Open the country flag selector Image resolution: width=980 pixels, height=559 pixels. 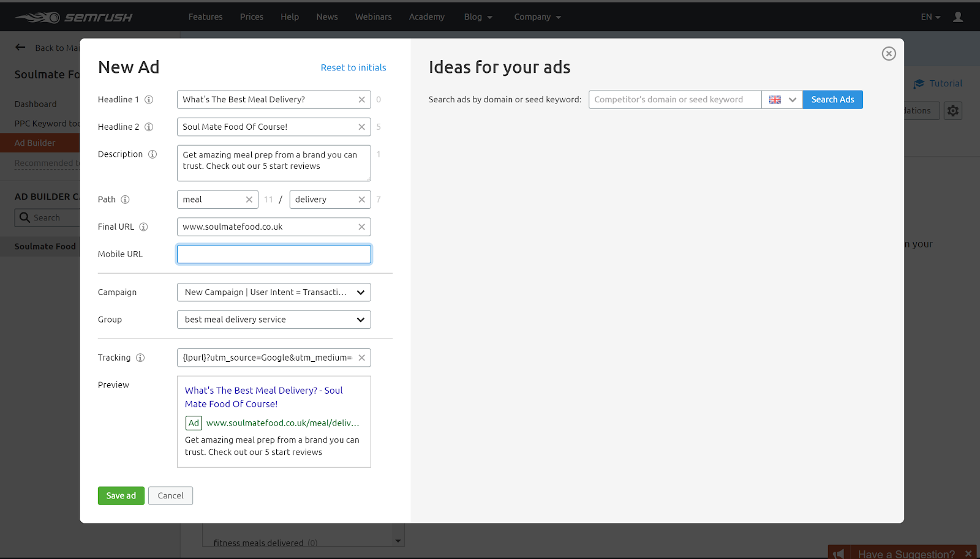tap(782, 100)
